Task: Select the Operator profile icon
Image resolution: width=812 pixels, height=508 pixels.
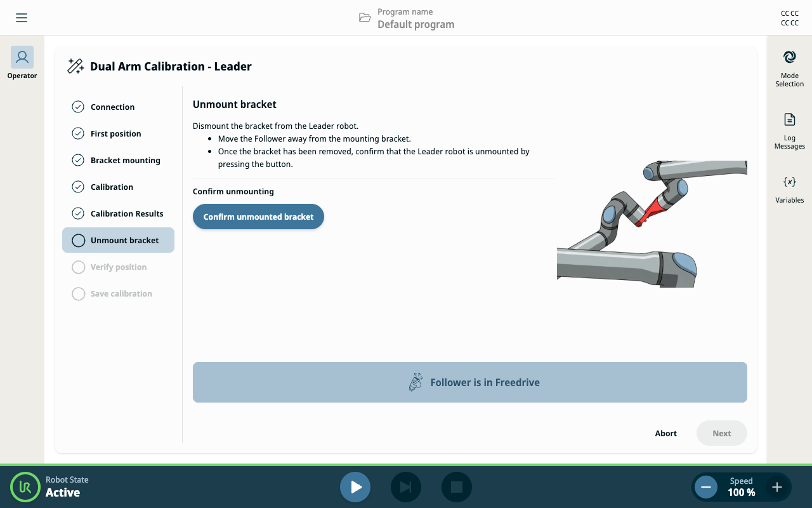Action: tap(22, 57)
